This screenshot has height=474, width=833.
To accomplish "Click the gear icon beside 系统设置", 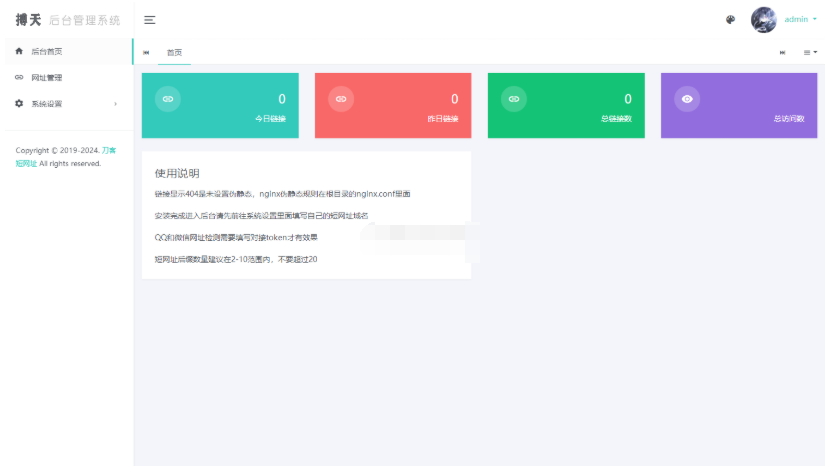I will click(19, 104).
